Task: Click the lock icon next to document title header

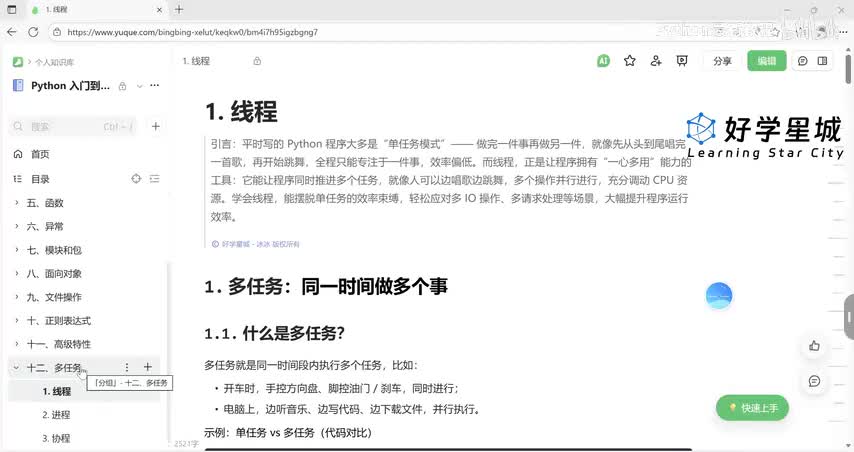Action: (257, 61)
